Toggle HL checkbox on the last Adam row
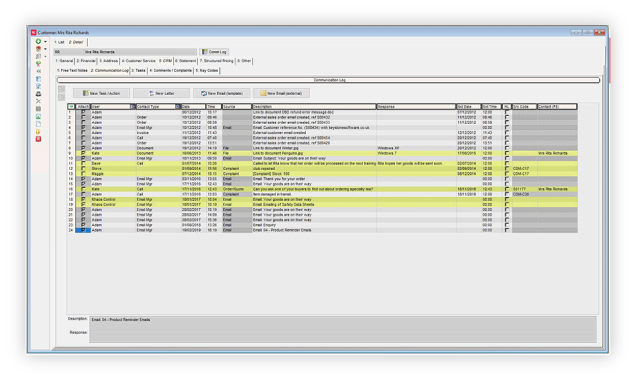This screenshot has height=379, width=635. coord(507,230)
